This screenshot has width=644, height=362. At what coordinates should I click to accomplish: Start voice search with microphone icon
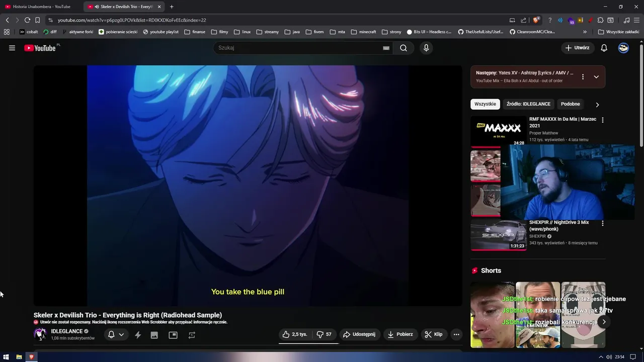point(426,48)
